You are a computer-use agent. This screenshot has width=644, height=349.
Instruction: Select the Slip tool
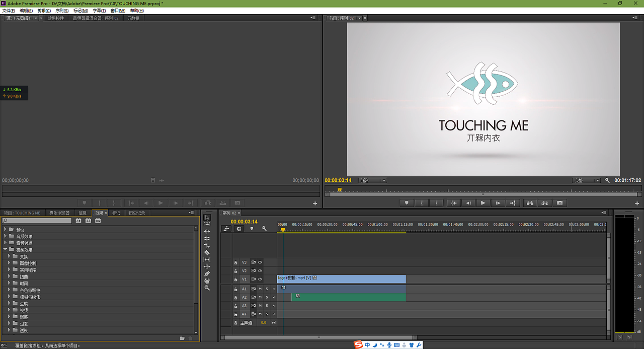207,260
